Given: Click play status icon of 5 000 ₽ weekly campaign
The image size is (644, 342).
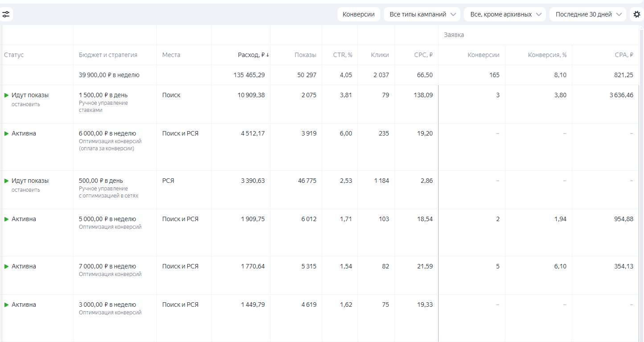Looking at the screenshot, I should (7, 219).
